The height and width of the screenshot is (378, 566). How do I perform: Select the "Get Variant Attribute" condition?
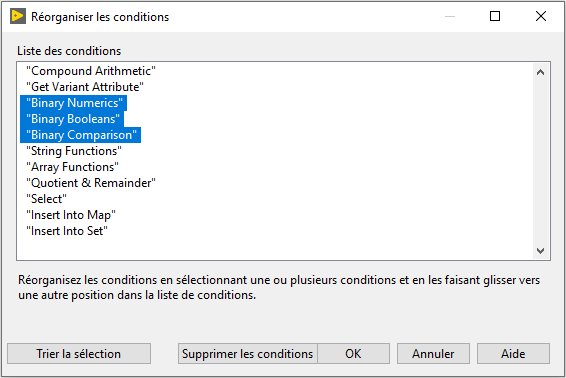(85, 87)
